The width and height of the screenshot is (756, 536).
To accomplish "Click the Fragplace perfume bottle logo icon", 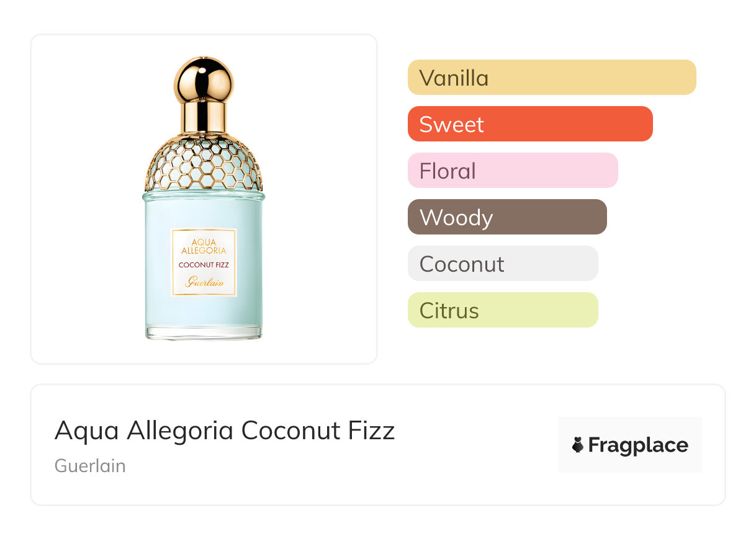I will (x=578, y=445).
